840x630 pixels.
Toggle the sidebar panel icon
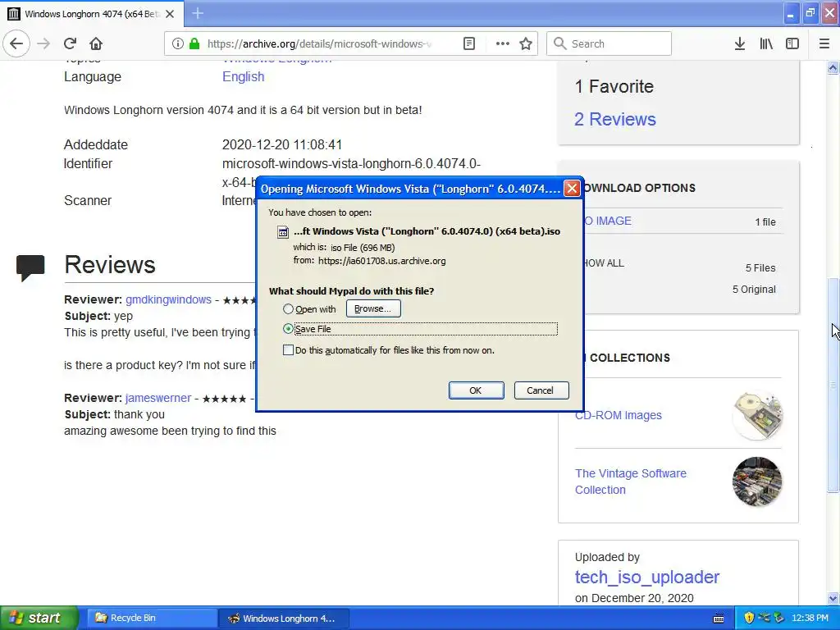[x=792, y=43]
